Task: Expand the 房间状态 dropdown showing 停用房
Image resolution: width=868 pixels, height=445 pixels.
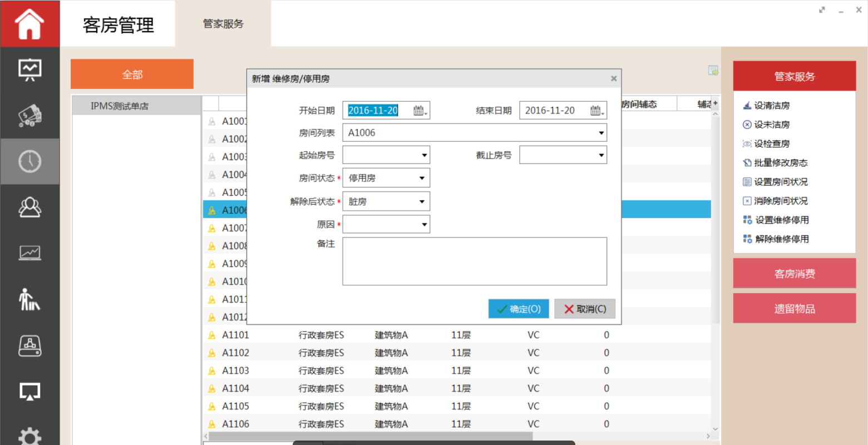Action: (x=422, y=178)
